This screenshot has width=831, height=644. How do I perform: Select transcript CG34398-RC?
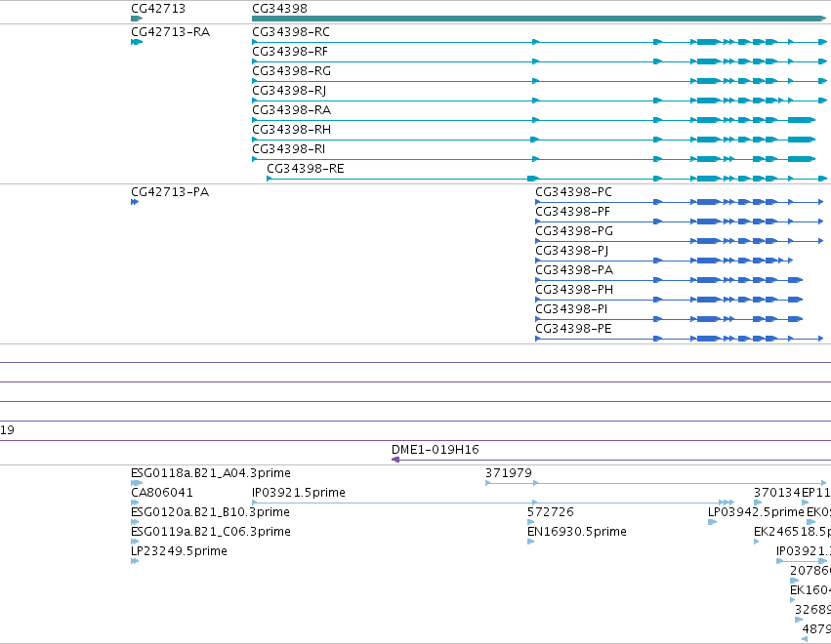point(290,32)
